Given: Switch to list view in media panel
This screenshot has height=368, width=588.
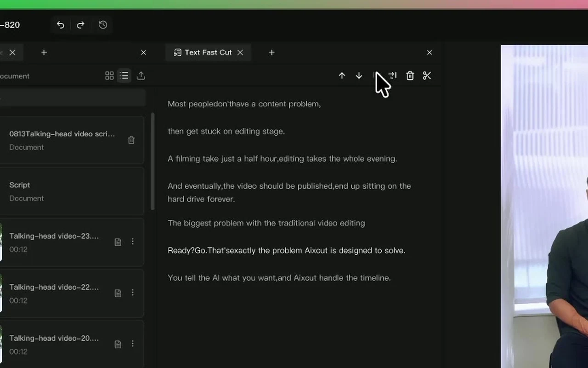Looking at the screenshot, I should [124, 76].
